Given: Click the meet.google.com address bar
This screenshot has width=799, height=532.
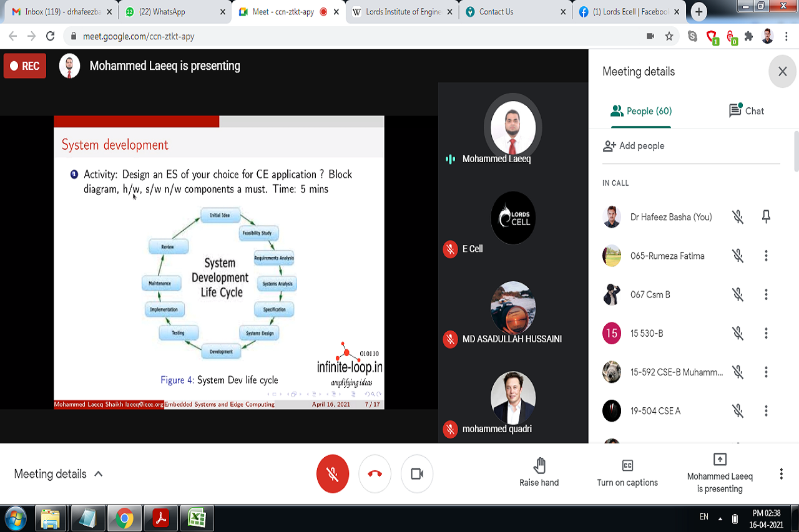Looking at the screenshot, I should [350, 36].
